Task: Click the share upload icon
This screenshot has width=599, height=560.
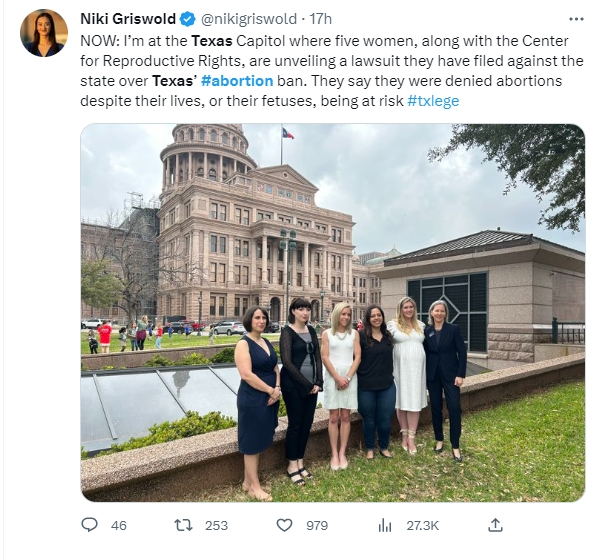Action: coord(495,525)
